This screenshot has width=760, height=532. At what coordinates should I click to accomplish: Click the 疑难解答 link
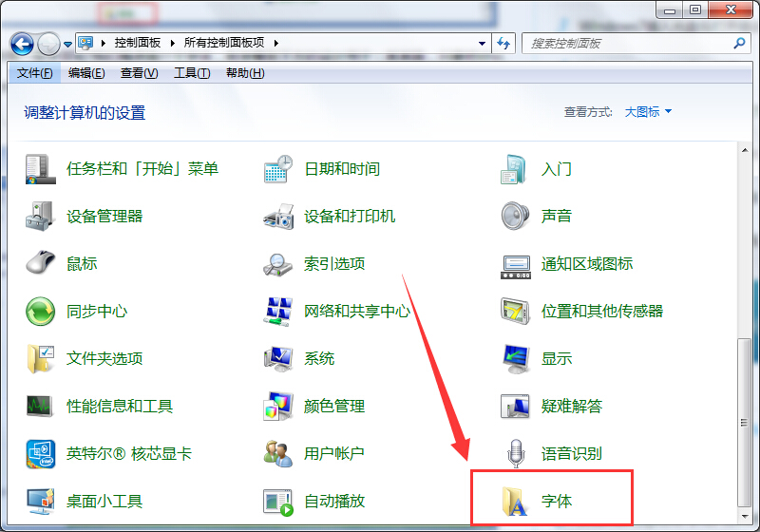[571, 406]
